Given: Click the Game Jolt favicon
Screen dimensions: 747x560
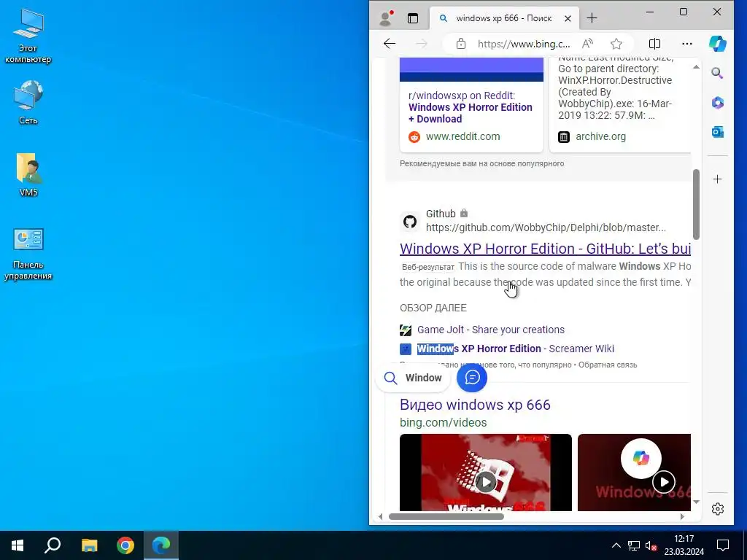Looking at the screenshot, I should coord(406,330).
